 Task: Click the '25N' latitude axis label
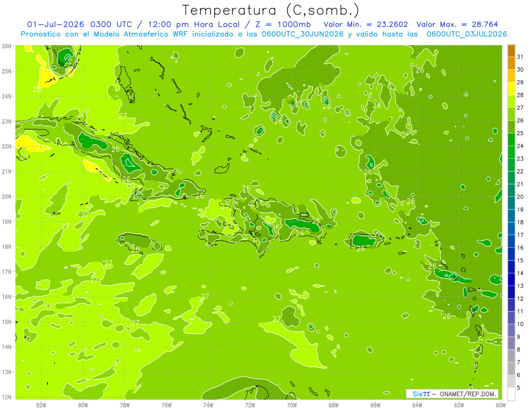[x=6, y=71]
